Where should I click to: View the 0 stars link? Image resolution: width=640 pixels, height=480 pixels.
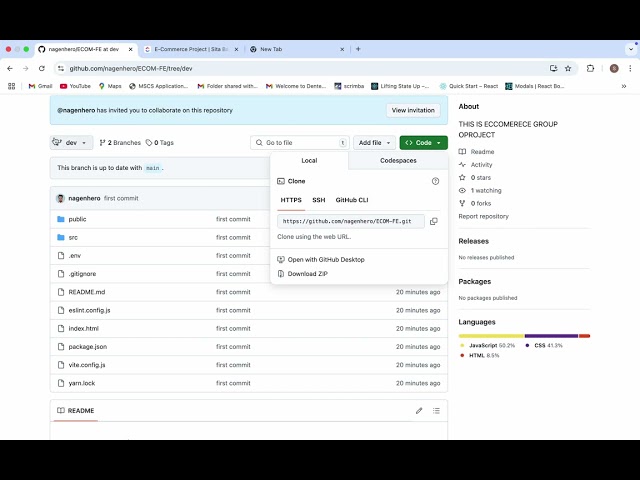click(475, 178)
